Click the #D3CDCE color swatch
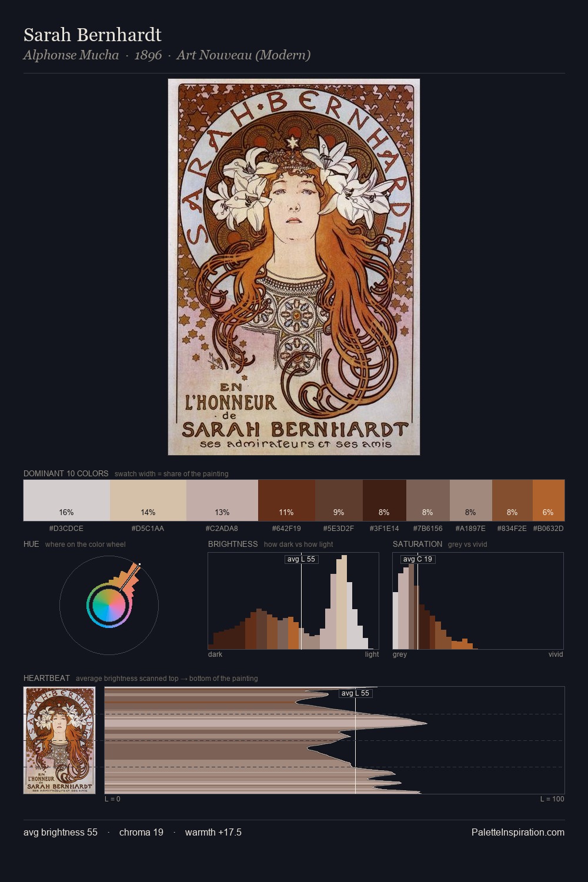588x882 pixels. point(66,500)
